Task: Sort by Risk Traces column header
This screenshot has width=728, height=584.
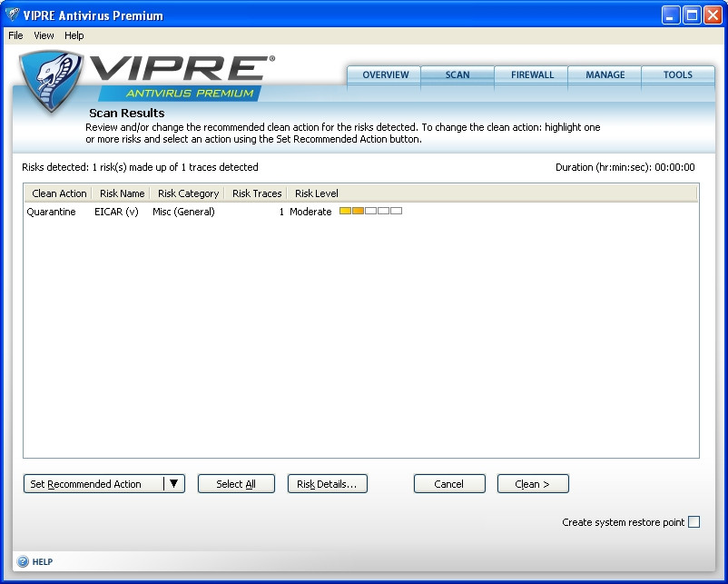Action: tap(257, 193)
